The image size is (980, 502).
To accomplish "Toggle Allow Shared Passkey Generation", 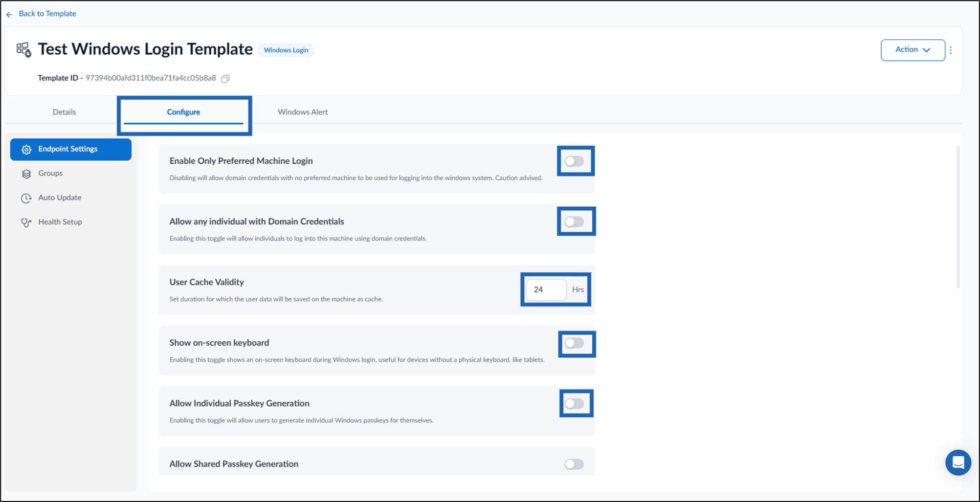I will pyautogui.click(x=574, y=464).
